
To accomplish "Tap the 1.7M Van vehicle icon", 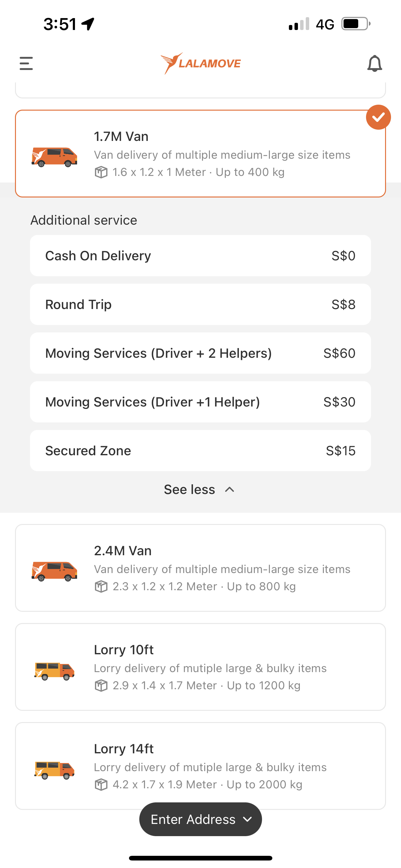I will tap(54, 156).
